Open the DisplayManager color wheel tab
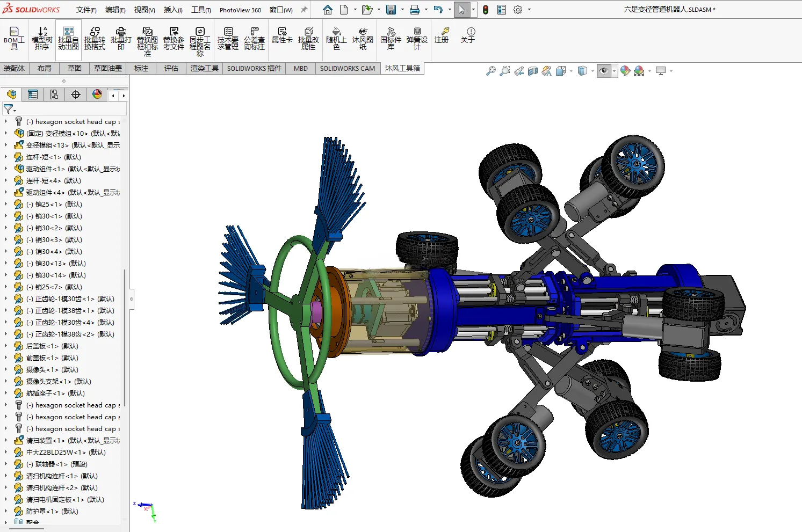 tap(97, 94)
